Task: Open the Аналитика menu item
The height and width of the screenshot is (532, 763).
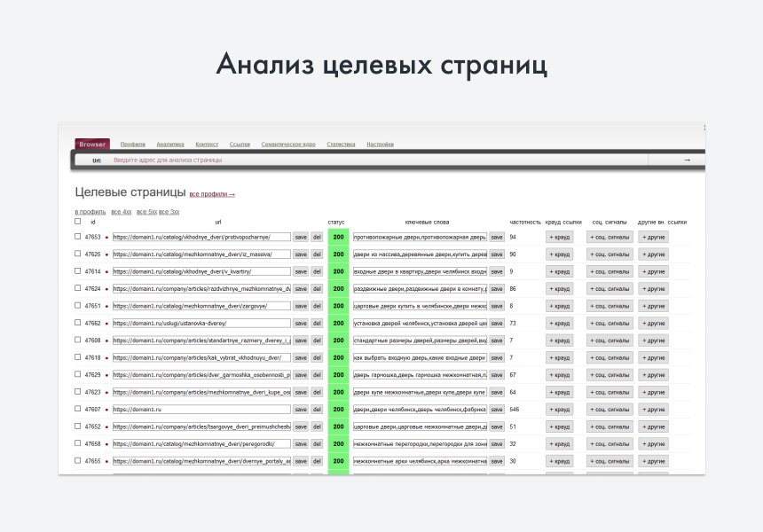Action: [x=170, y=145]
